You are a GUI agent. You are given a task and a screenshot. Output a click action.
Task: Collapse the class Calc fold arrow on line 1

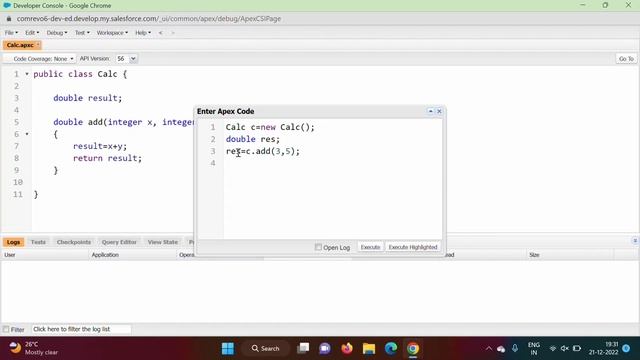(x=27, y=74)
